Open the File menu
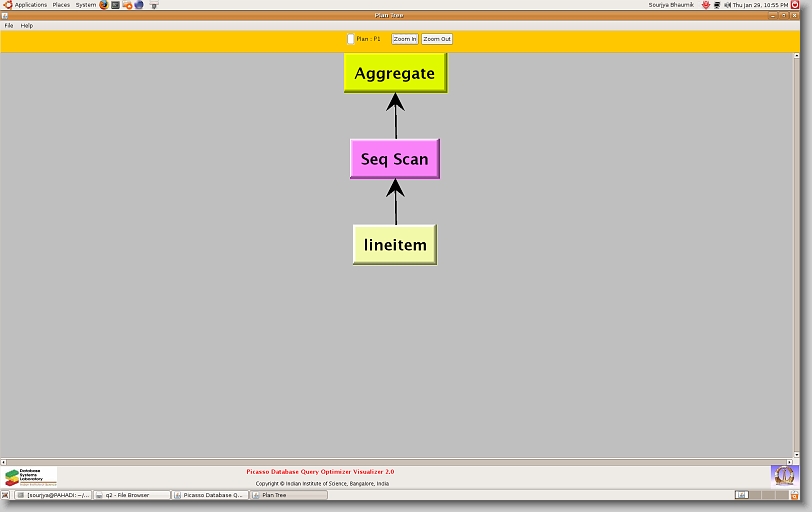Image resolution: width=812 pixels, height=512 pixels. [9, 25]
